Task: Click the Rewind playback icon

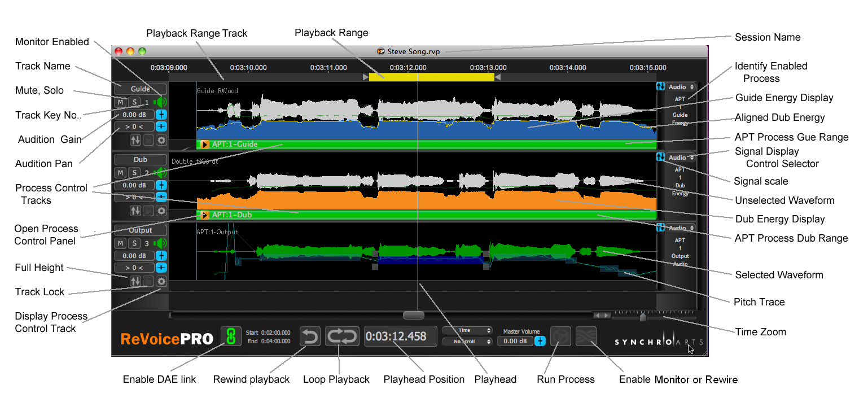Action: pyautogui.click(x=309, y=336)
